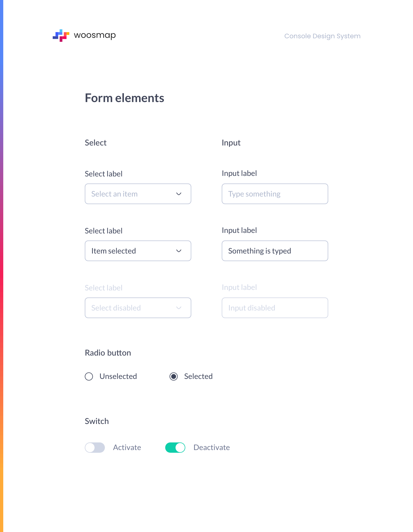
Task: Enable the 'Activate' switch
Action: (95, 448)
